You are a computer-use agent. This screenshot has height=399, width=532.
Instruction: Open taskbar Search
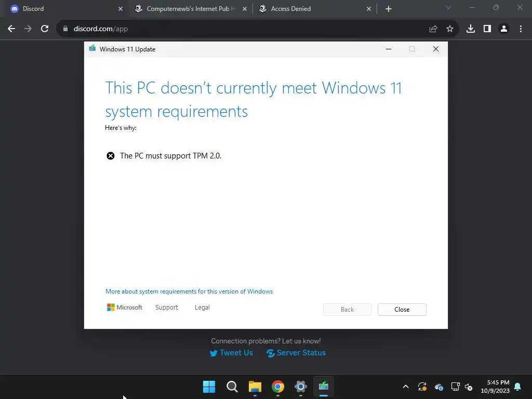pos(232,387)
